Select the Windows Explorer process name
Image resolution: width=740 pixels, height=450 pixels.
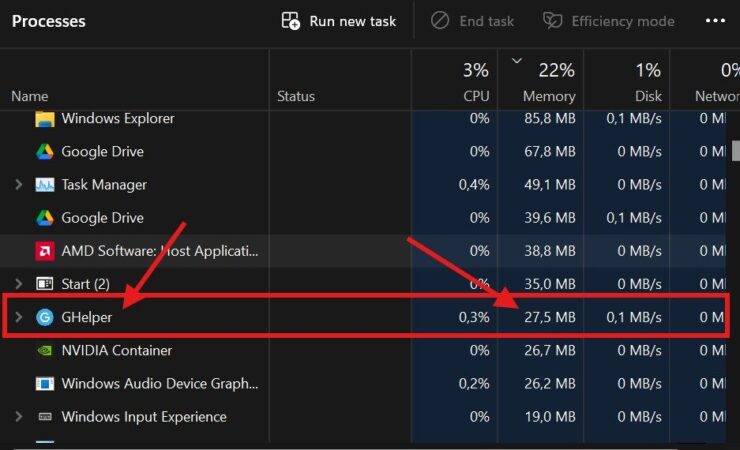118,118
